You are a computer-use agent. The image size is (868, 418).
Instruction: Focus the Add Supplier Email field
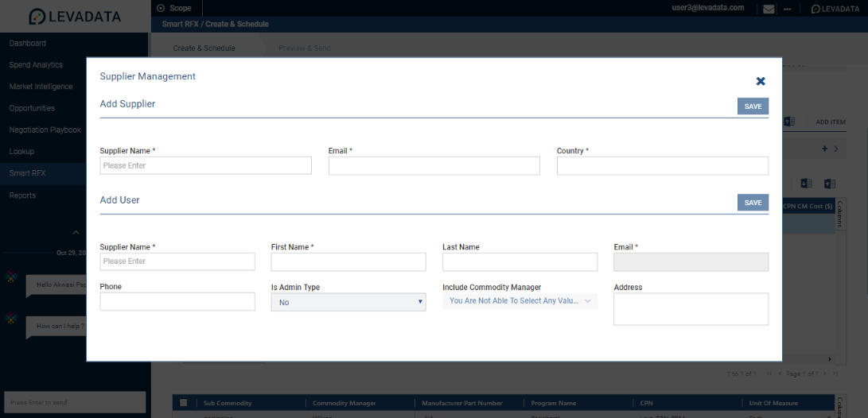pyautogui.click(x=434, y=165)
